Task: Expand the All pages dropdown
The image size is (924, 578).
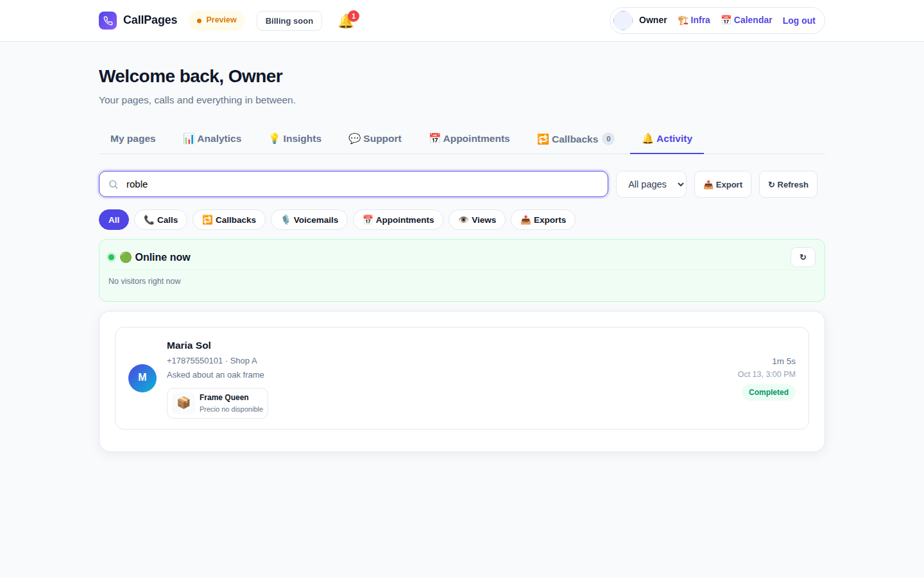Action: point(651,184)
